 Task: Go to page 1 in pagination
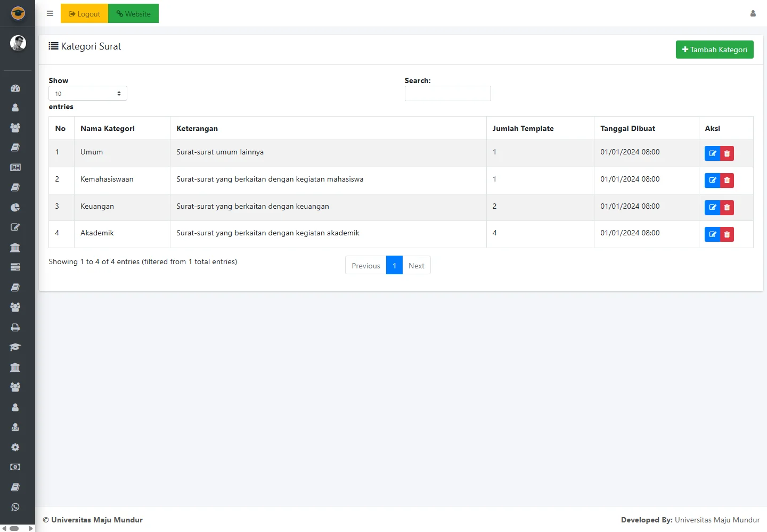tap(394, 266)
